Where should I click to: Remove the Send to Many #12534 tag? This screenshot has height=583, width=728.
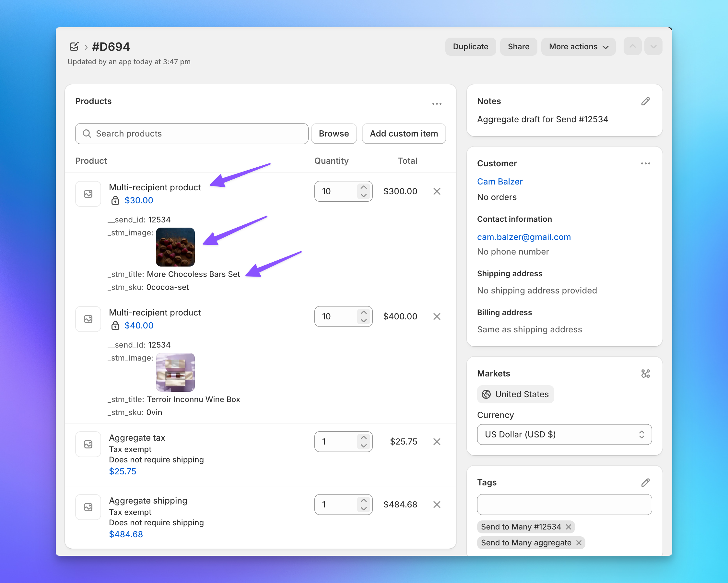(x=569, y=527)
